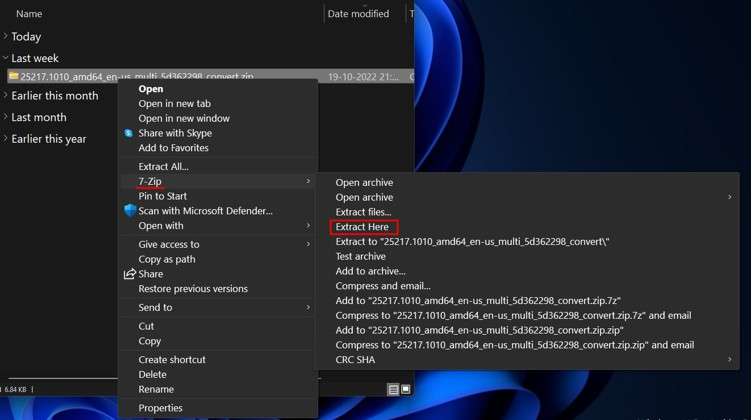Select Add to convert.zip.zip option
Screen dimensions: 752x420
coord(479,330)
